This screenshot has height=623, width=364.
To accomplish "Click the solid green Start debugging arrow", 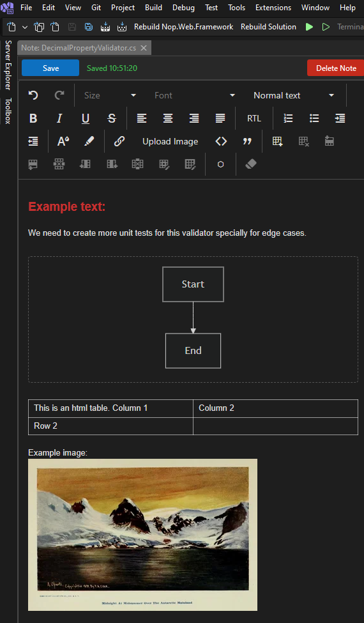I will coord(309,27).
